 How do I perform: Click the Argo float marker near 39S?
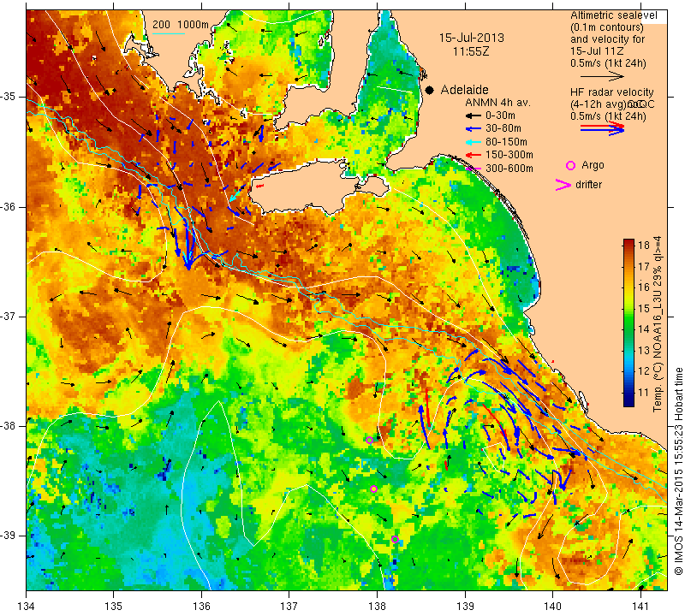point(395,539)
